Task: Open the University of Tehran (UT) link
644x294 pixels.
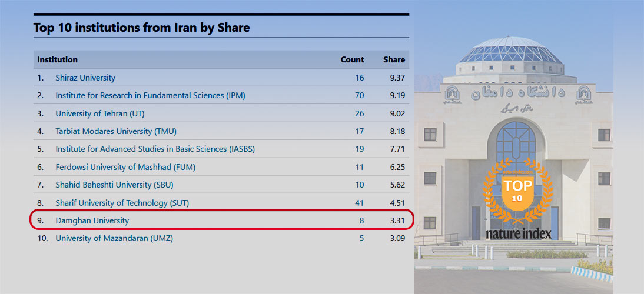Action: [x=100, y=113]
